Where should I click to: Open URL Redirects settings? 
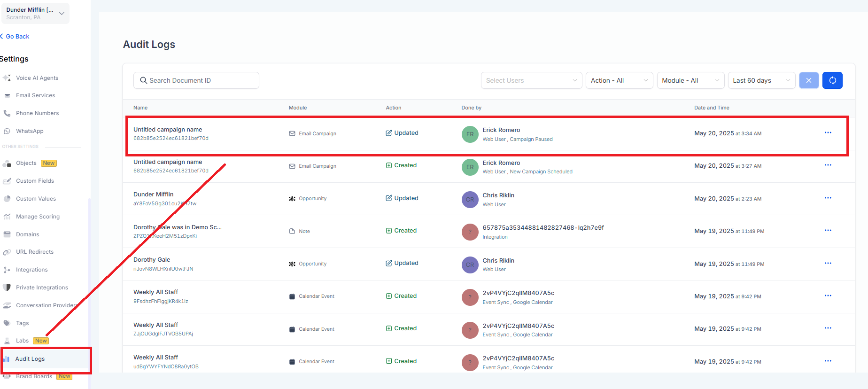pyautogui.click(x=35, y=252)
